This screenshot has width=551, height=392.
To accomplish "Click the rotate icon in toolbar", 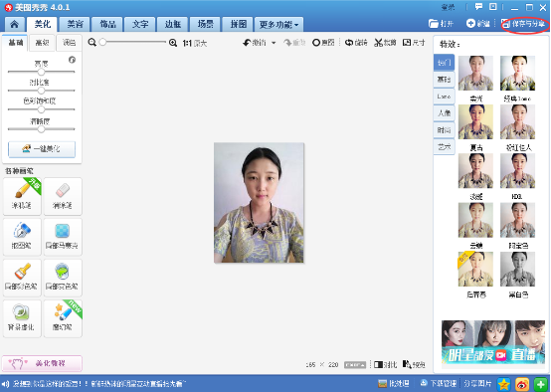I will [x=348, y=43].
